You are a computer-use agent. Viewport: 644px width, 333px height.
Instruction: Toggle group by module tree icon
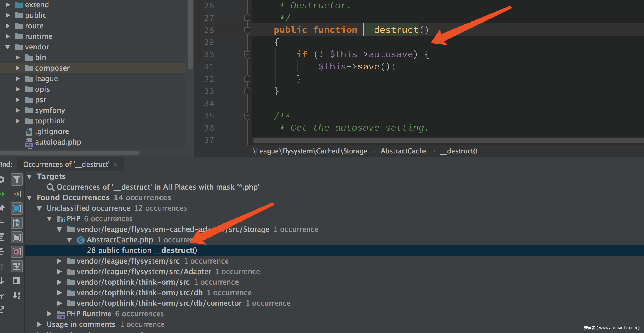pos(16,223)
